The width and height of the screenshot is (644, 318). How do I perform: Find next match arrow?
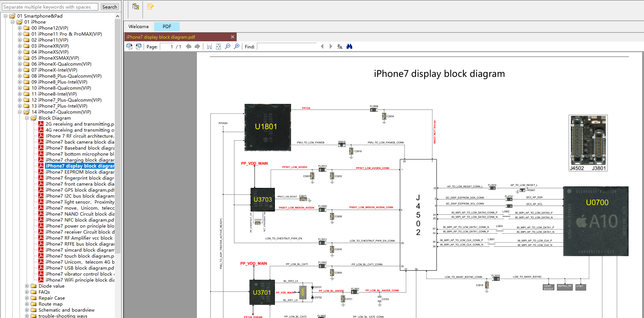point(331,46)
